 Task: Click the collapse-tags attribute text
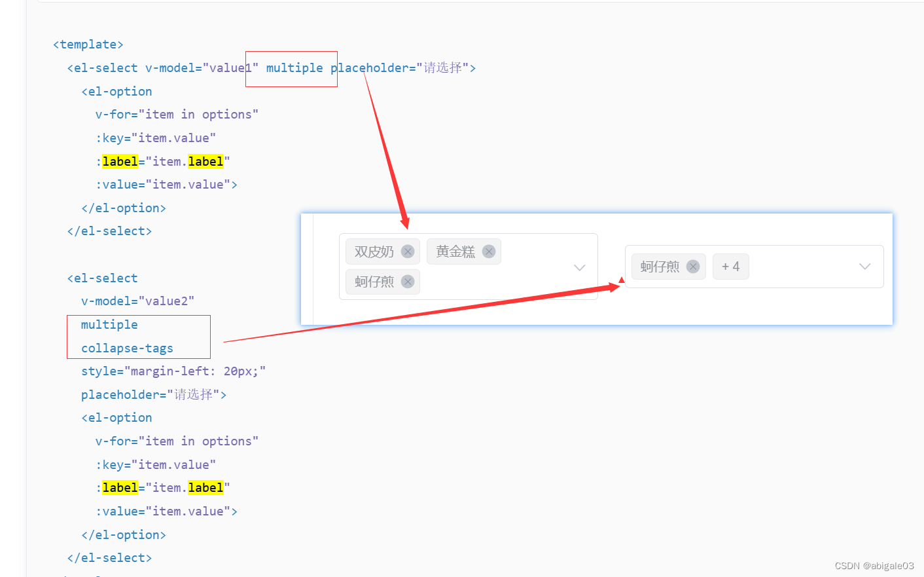click(127, 348)
